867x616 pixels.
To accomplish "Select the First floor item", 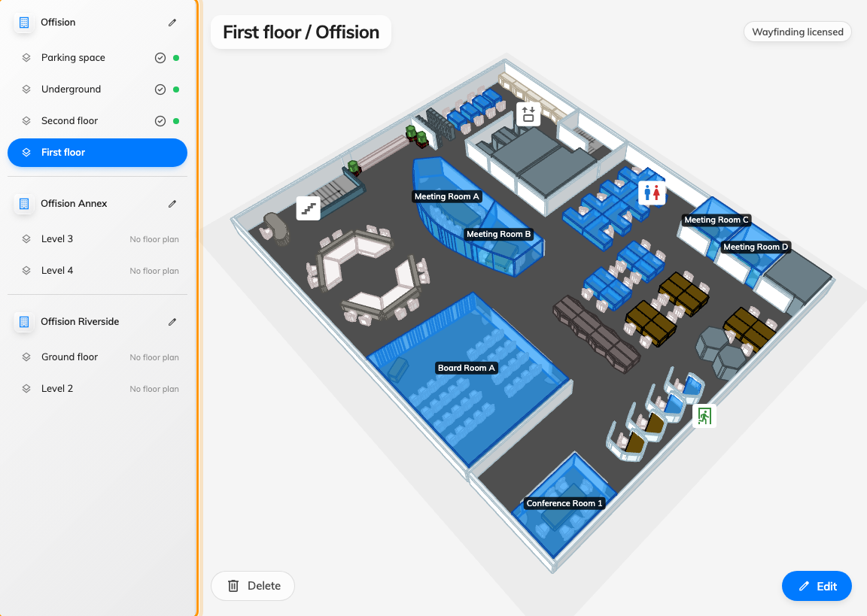I will point(97,153).
